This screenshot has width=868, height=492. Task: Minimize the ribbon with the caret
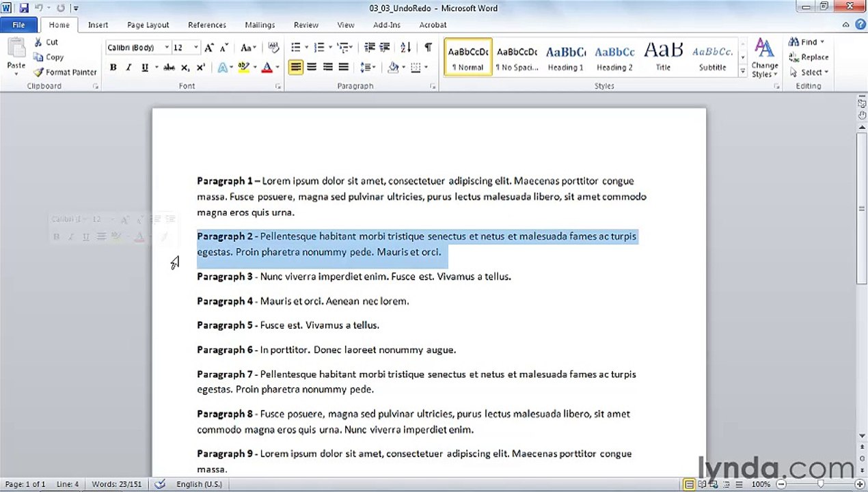[846, 25]
